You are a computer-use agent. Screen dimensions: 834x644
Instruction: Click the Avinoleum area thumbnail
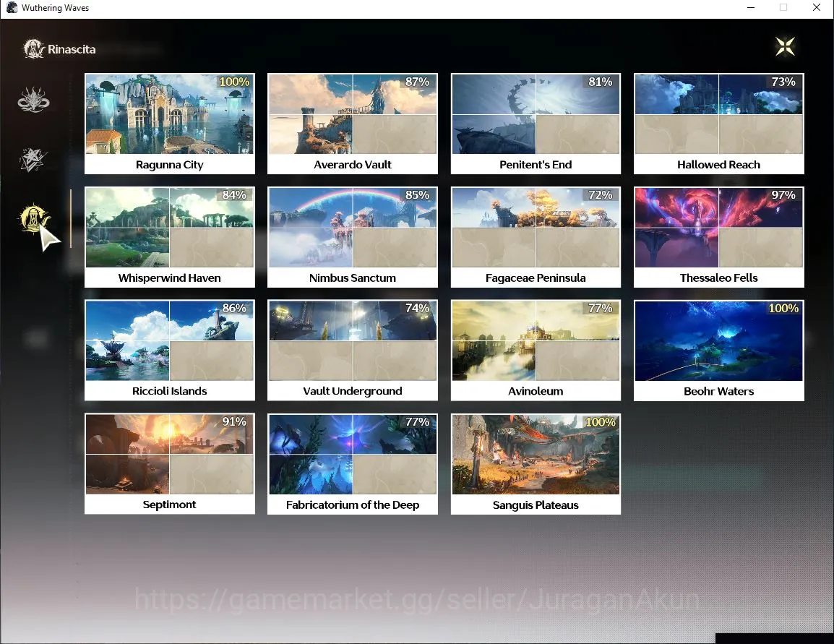pyautogui.click(x=536, y=350)
